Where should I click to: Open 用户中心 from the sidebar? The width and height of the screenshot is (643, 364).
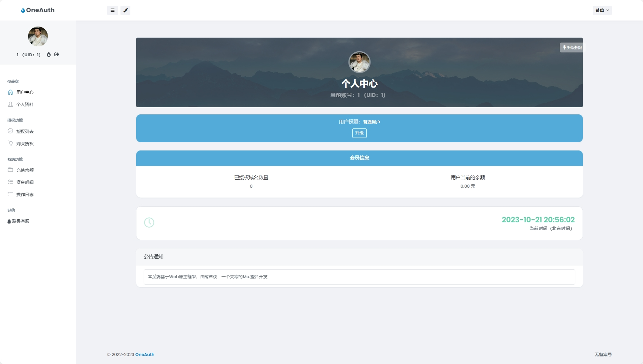tap(25, 92)
